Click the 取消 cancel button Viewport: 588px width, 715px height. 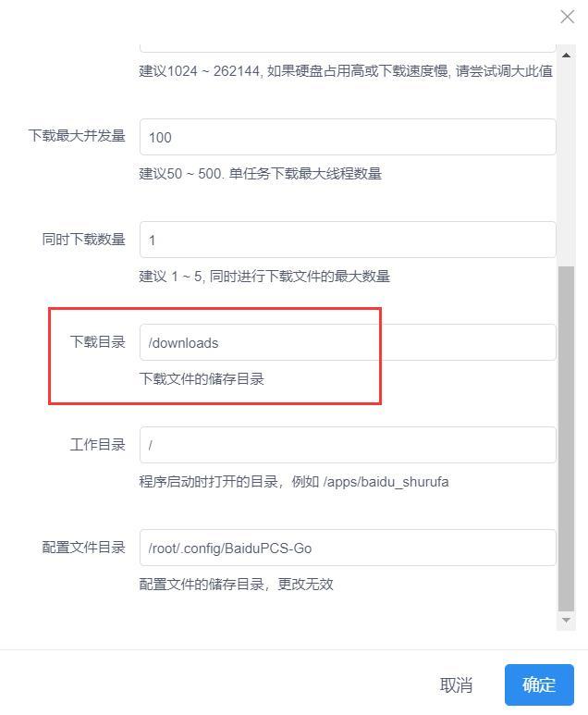point(456,684)
